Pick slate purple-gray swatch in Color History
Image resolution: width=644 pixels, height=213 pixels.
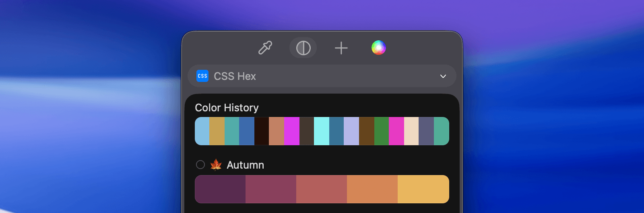[x=426, y=131]
